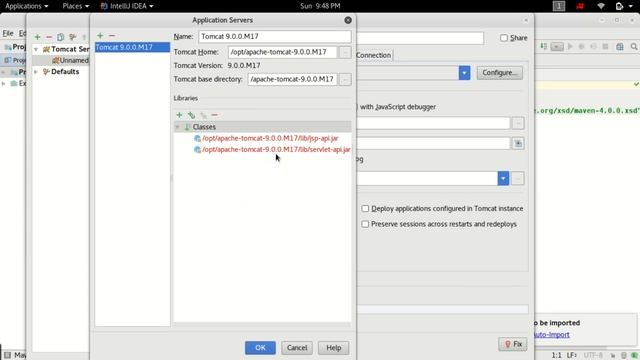Click the Make Project icon in IntelliJ toolbar

544,47
